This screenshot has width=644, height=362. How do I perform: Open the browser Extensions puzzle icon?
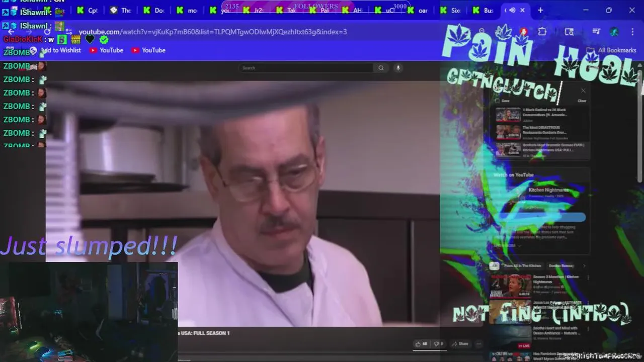pos(542,32)
